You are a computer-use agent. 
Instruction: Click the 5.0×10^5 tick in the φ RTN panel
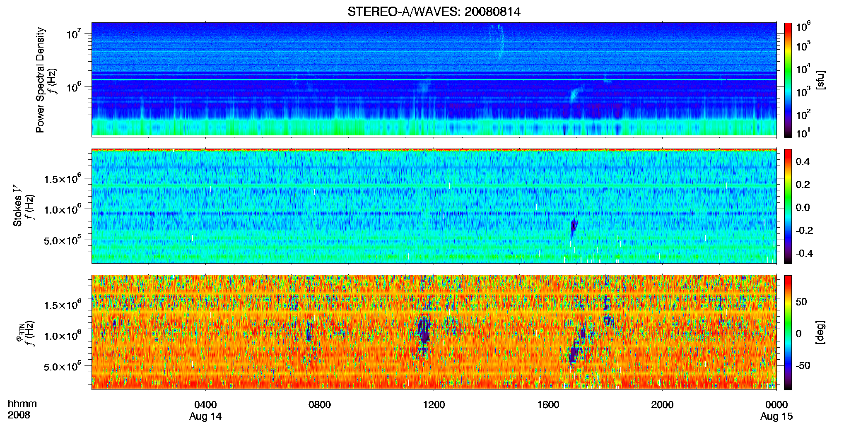[x=63, y=366]
